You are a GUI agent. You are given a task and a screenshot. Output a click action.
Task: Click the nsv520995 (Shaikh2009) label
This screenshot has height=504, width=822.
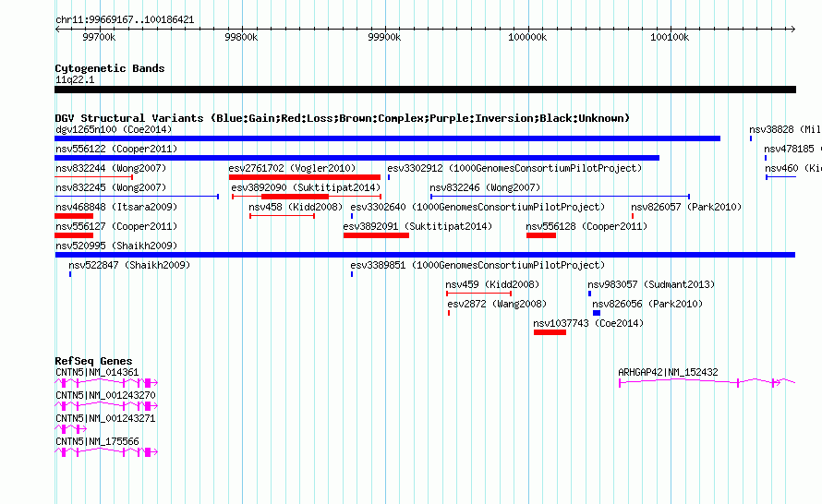[116, 246]
